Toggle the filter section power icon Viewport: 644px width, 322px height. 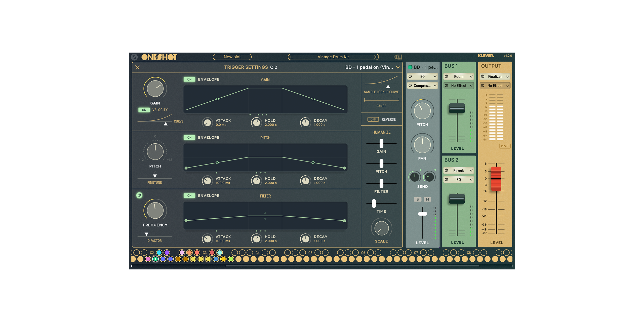tap(139, 195)
